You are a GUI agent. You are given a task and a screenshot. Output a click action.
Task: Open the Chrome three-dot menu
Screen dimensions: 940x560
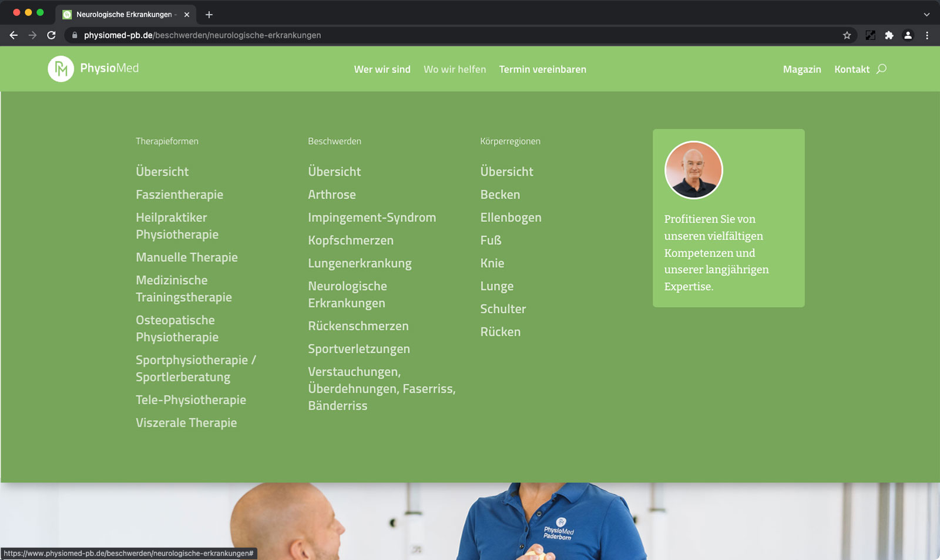click(x=927, y=35)
